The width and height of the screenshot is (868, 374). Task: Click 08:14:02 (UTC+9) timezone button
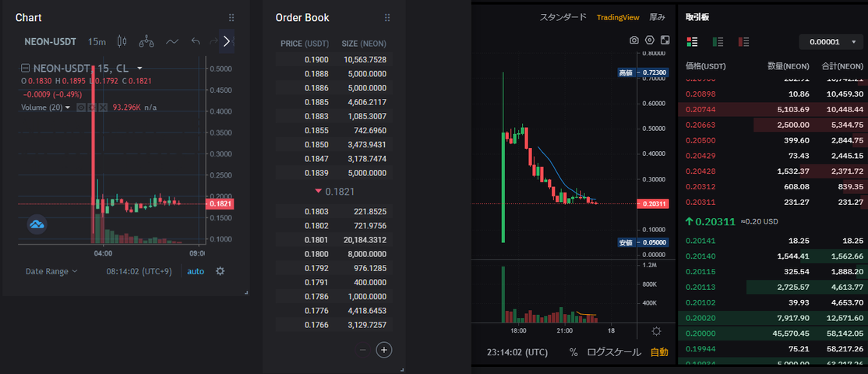[x=140, y=271]
